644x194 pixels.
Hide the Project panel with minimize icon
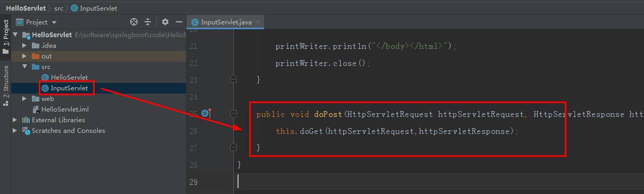click(179, 22)
